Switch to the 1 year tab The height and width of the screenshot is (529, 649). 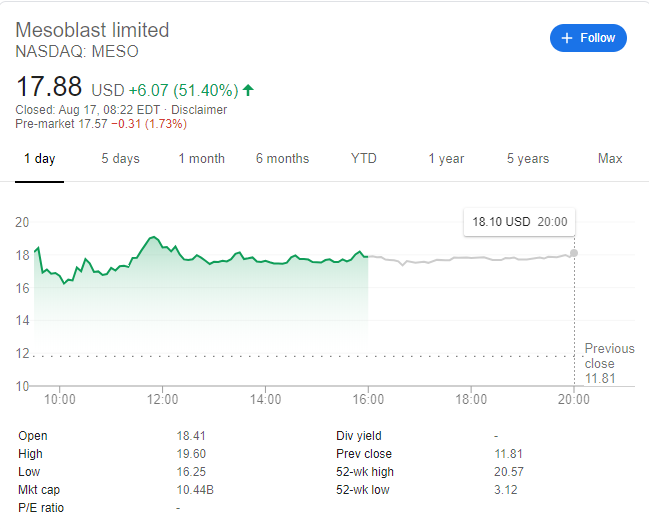click(x=446, y=159)
